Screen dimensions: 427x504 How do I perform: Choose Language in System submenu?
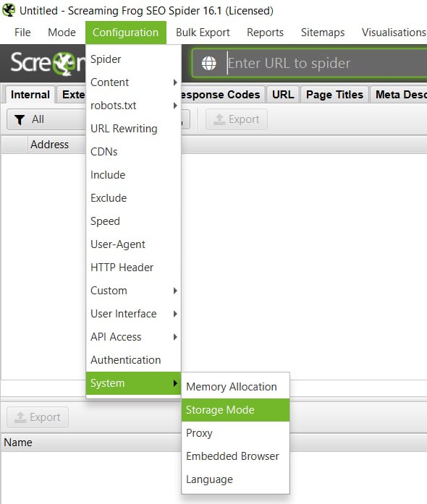(235, 479)
